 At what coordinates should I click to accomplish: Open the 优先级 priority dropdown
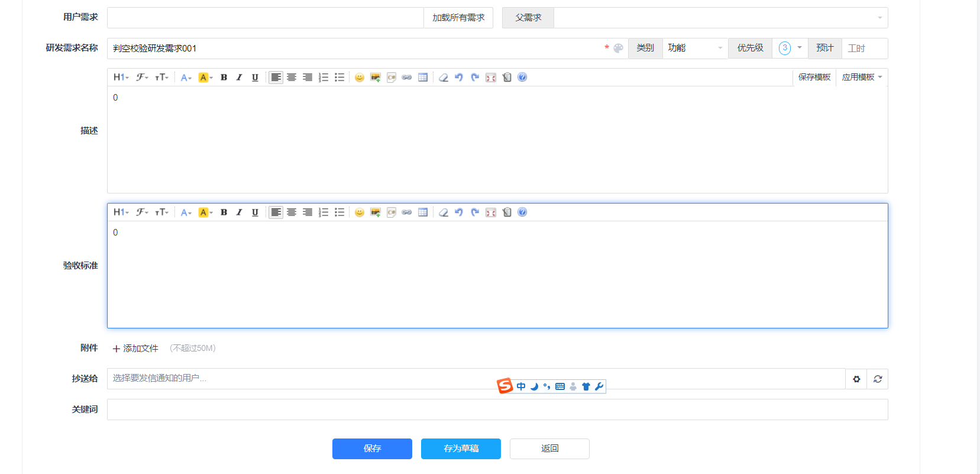[790, 49]
